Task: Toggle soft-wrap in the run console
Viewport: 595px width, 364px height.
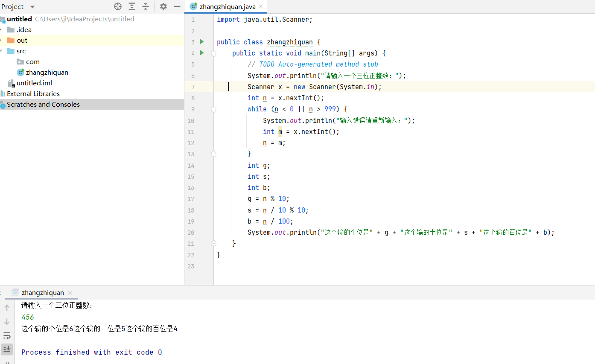Action: (x=7, y=335)
